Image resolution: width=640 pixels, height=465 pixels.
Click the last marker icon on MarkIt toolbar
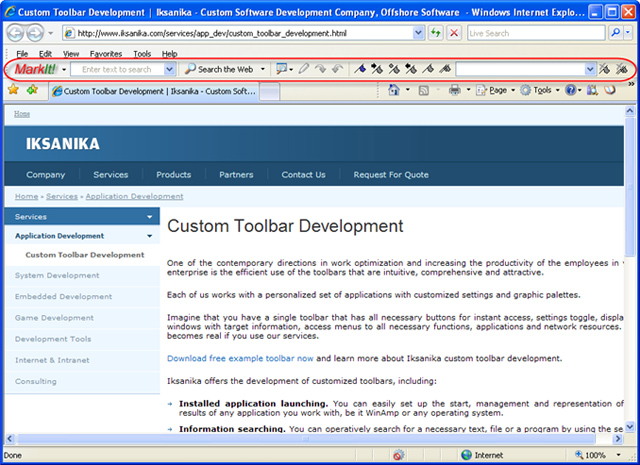622,69
